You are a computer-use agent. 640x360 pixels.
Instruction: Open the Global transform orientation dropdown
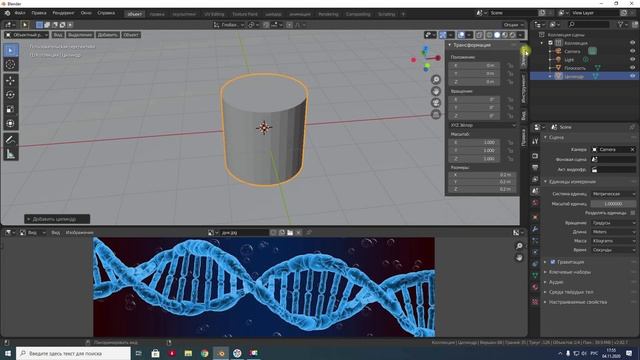pos(229,25)
